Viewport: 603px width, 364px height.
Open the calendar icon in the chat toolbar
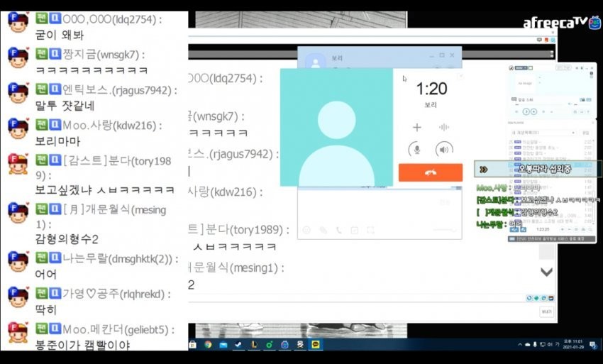355,230
